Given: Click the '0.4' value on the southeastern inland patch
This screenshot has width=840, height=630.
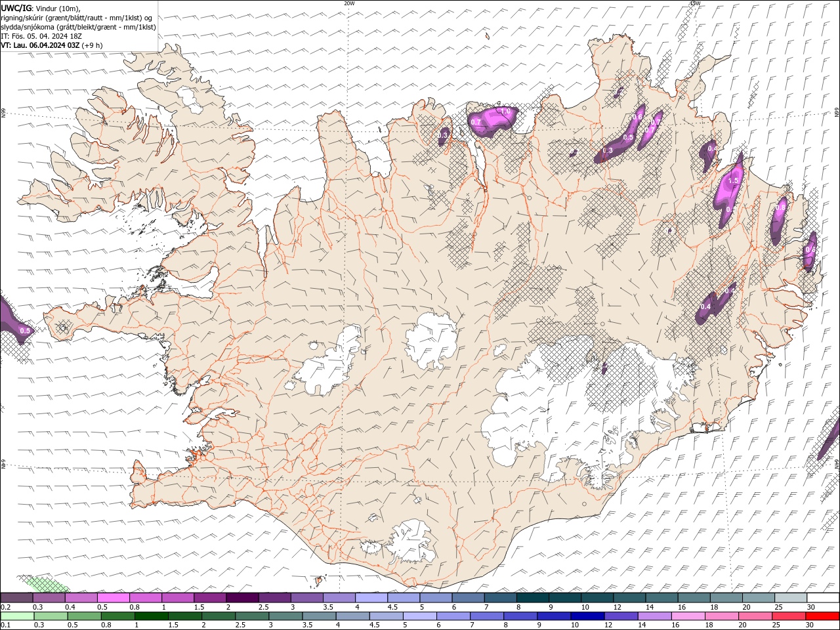Looking at the screenshot, I should pos(706,307).
